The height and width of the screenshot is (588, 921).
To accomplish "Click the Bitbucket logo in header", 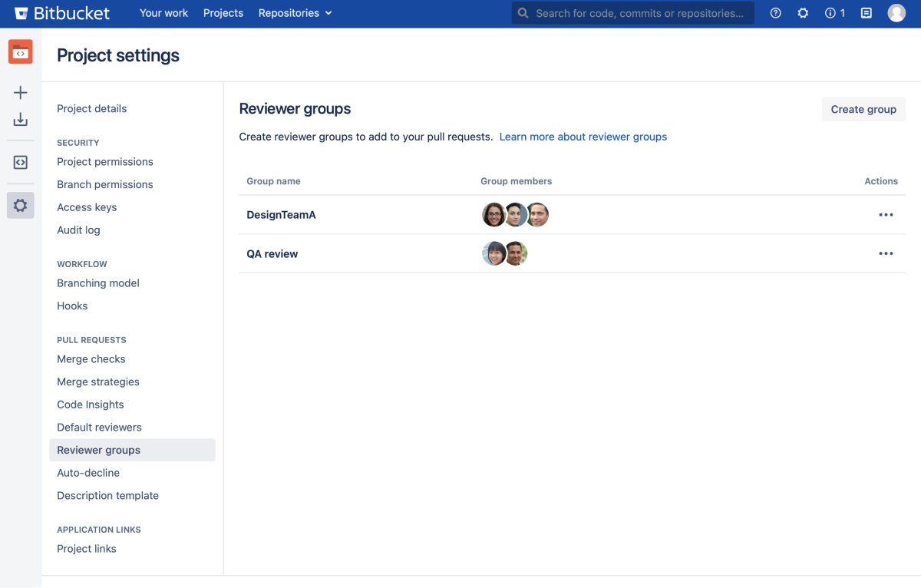I will click(62, 13).
